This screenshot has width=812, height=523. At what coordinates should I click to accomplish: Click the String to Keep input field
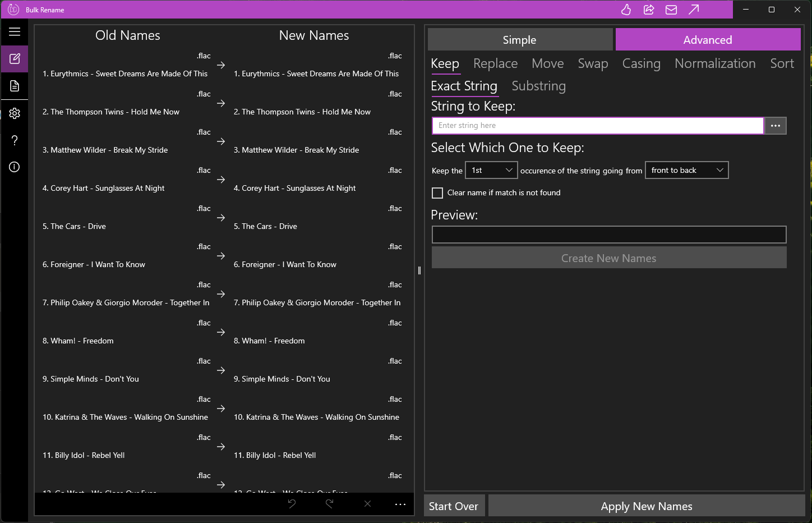[598, 126]
